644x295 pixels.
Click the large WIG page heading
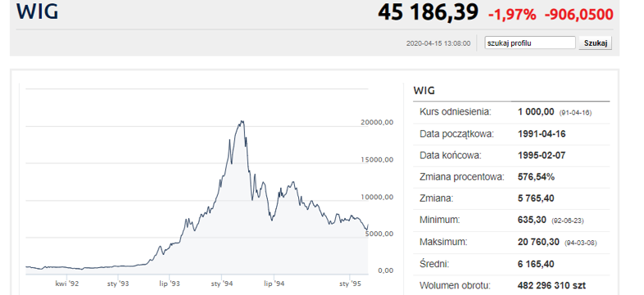(x=37, y=11)
